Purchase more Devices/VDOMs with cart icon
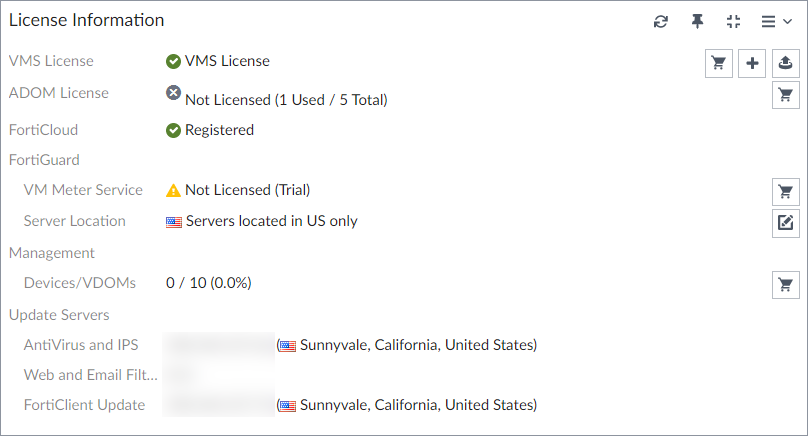This screenshot has width=808, height=436. click(x=786, y=284)
